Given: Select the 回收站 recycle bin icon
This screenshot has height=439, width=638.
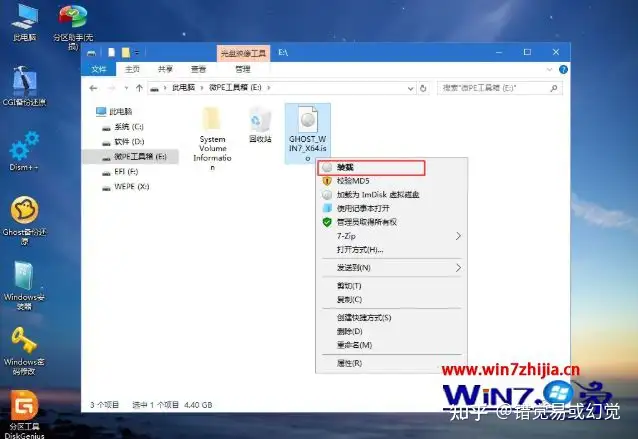Looking at the screenshot, I should click(x=260, y=124).
